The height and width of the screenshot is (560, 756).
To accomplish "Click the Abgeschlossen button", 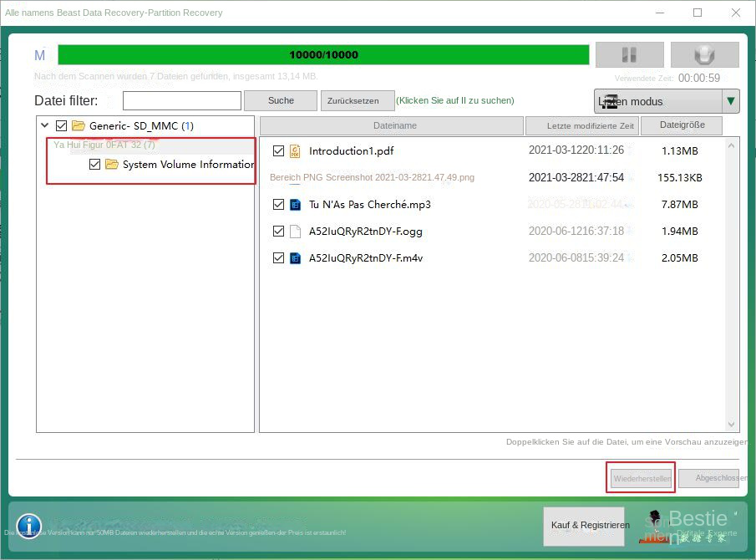I will tap(708, 478).
